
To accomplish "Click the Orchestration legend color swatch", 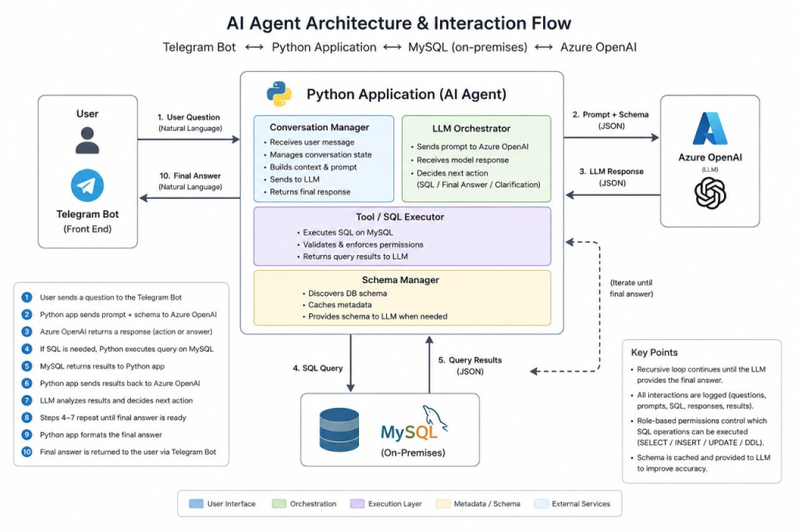I will [279, 503].
